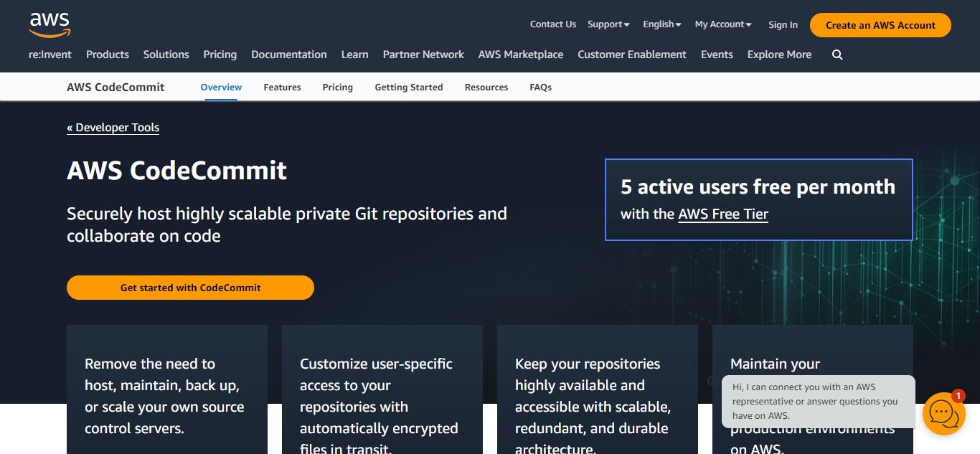The width and height of the screenshot is (980, 454).
Task: Open the re:Invent navigation item
Action: [x=50, y=55]
